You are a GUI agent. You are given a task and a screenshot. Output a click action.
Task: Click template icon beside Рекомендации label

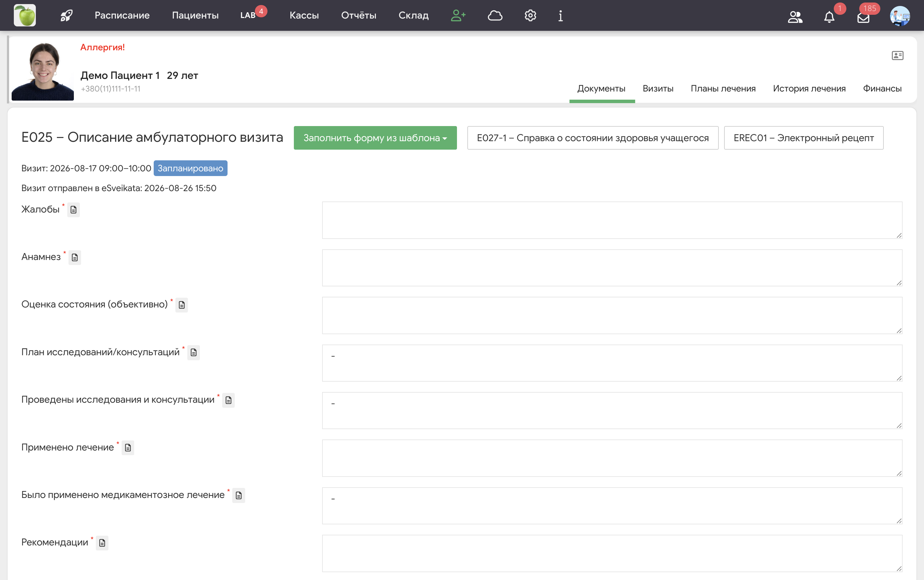click(102, 543)
